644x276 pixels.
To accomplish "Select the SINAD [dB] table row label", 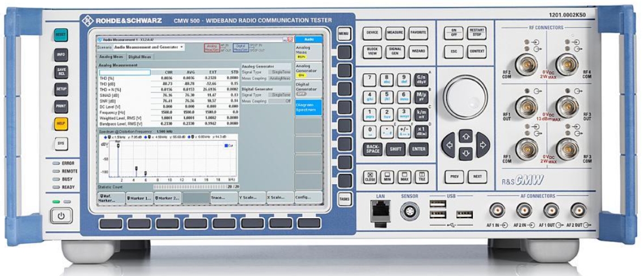I will (109, 95).
